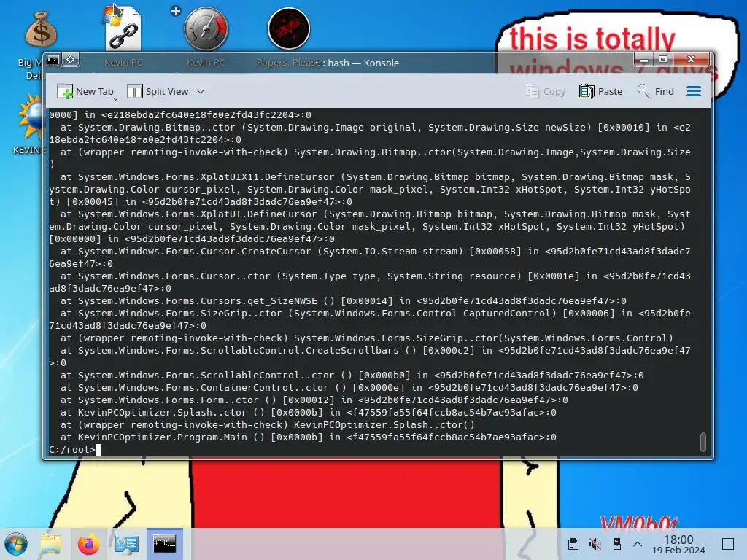
Task: Open the clock showing 18:00
Action: pos(678,544)
